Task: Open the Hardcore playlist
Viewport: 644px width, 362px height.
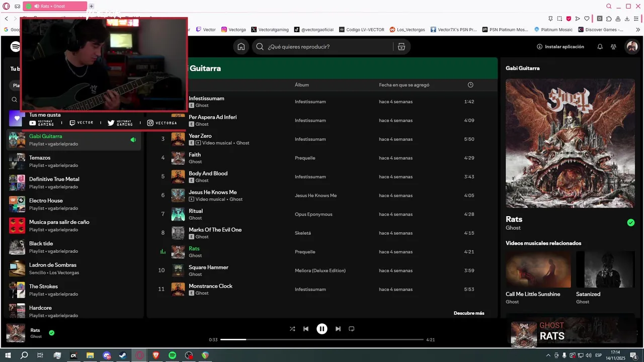Action: 73,311
